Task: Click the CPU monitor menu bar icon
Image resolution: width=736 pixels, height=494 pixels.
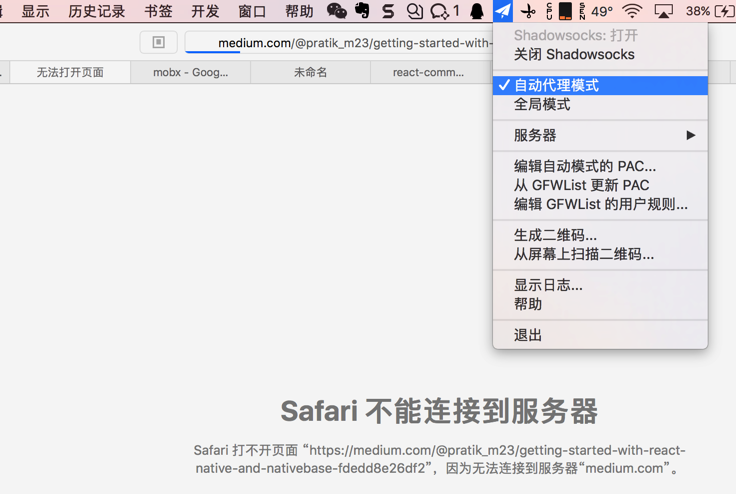Action: [549, 11]
